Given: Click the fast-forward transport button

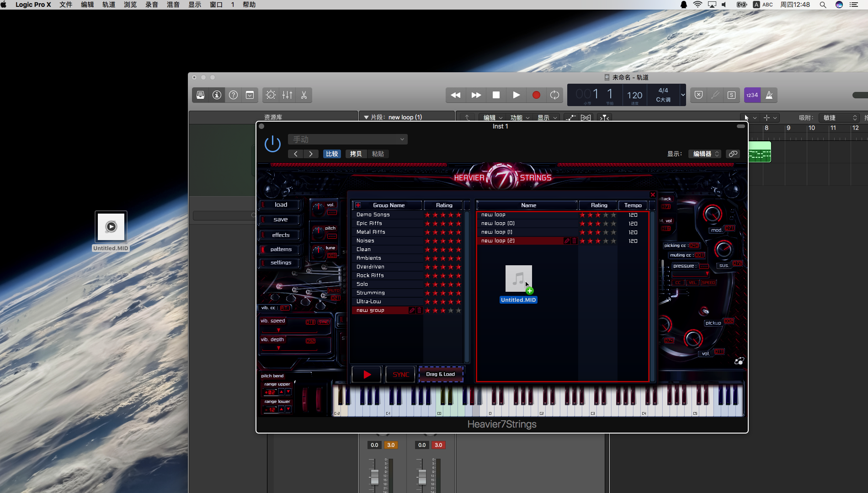Looking at the screenshot, I should (476, 95).
